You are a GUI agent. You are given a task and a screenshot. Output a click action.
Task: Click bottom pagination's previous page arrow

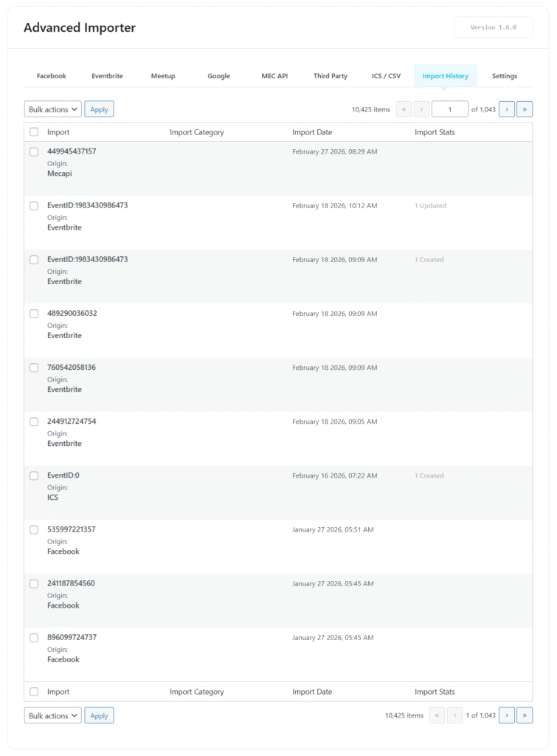point(454,715)
